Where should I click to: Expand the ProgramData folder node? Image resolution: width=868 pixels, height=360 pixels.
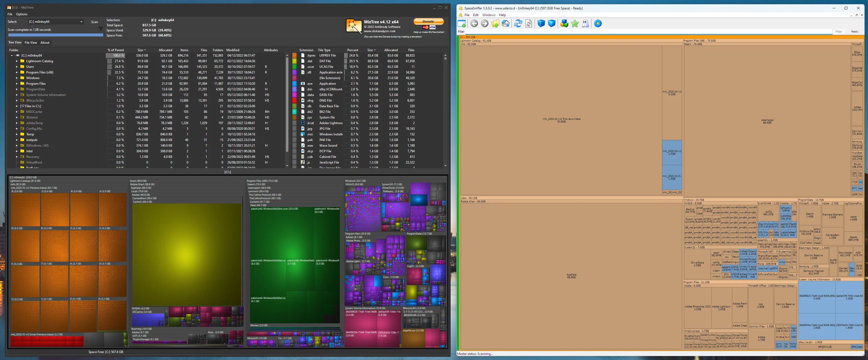[x=17, y=89]
